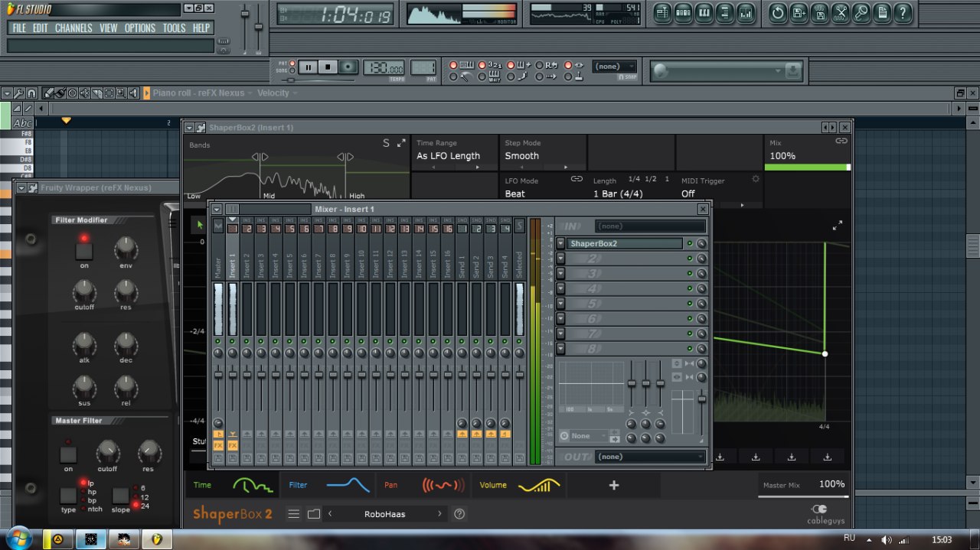Add a new ShaperBox shaper
Image resolution: width=980 pixels, height=550 pixels.
point(614,485)
